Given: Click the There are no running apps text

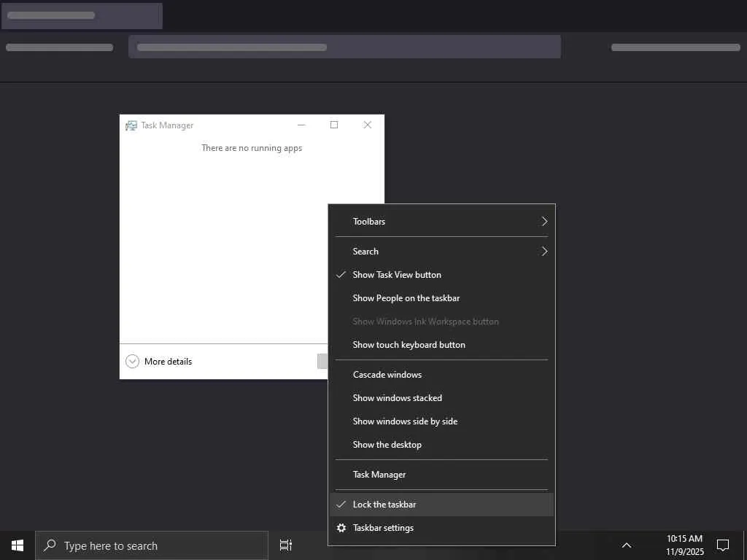Looking at the screenshot, I should (x=252, y=148).
